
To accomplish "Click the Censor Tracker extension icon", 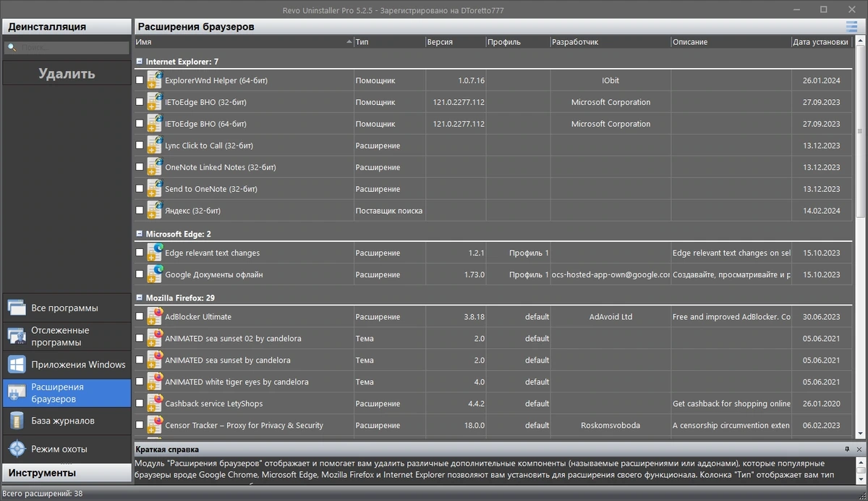I will tap(155, 425).
